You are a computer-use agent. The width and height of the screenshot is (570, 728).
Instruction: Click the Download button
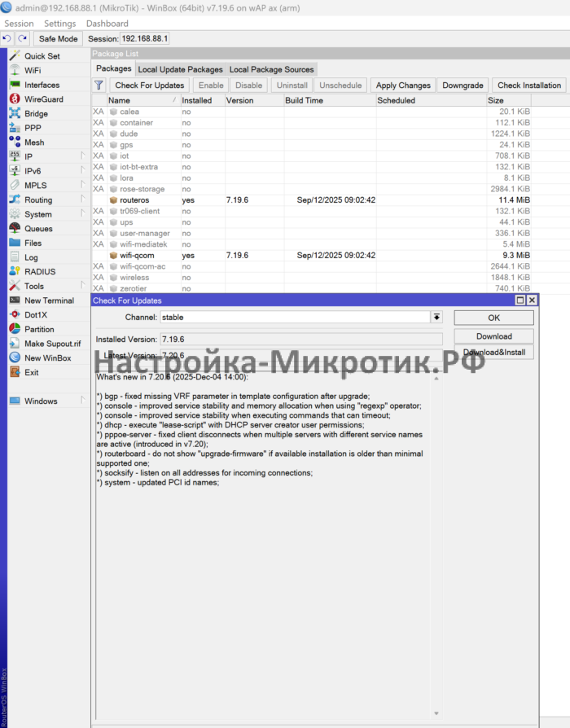click(494, 336)
